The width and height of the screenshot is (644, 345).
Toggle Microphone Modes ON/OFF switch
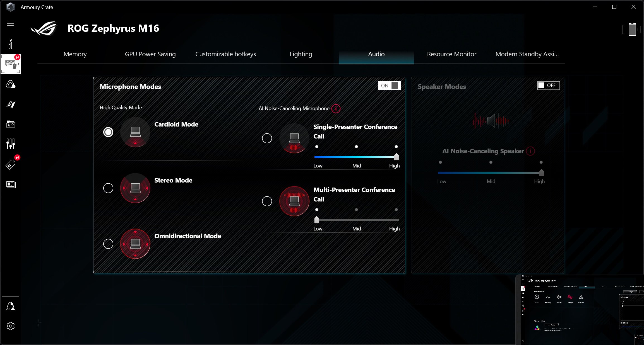(x=388, y=86)
